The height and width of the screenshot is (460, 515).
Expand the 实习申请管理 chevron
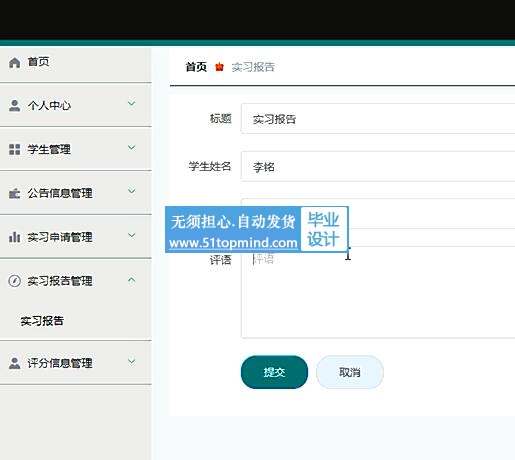pos(132,235)
